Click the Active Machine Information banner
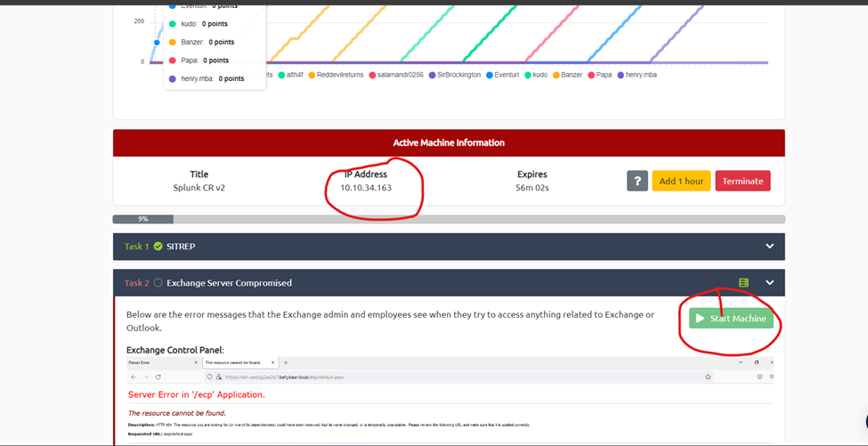The image size is (868, 446). pos(449,142)
